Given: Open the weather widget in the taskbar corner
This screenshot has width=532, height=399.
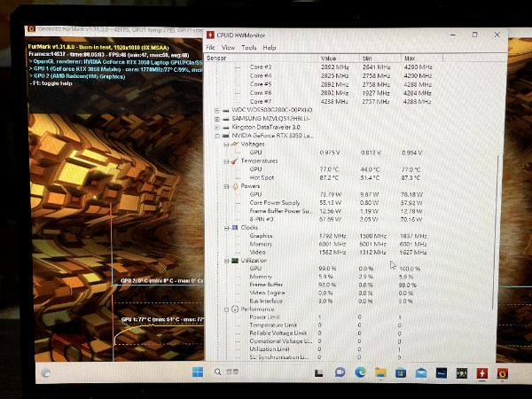Looking at the screenshot, I should pos(46,373).
